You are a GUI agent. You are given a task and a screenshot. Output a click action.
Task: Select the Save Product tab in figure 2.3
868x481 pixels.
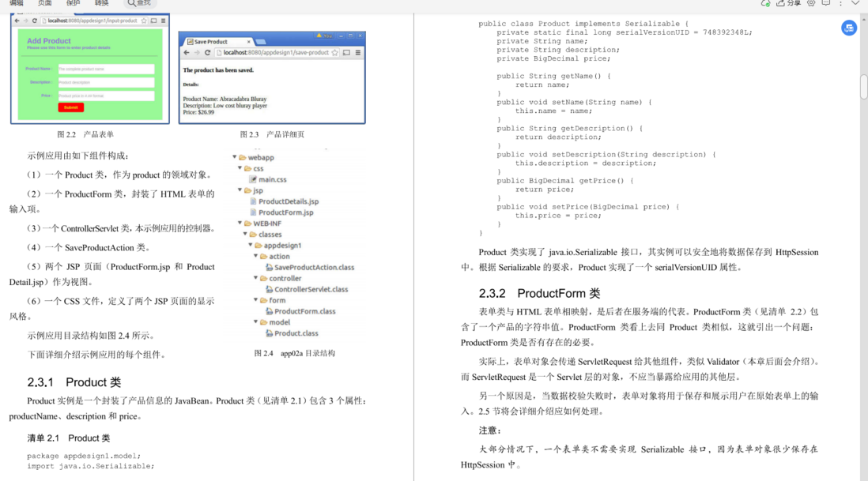[218, 41]
